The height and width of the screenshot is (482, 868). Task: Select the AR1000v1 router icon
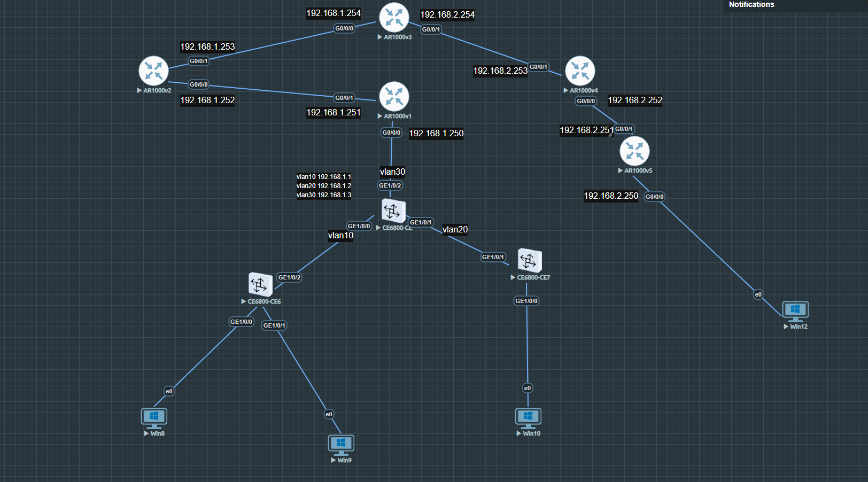394,96
